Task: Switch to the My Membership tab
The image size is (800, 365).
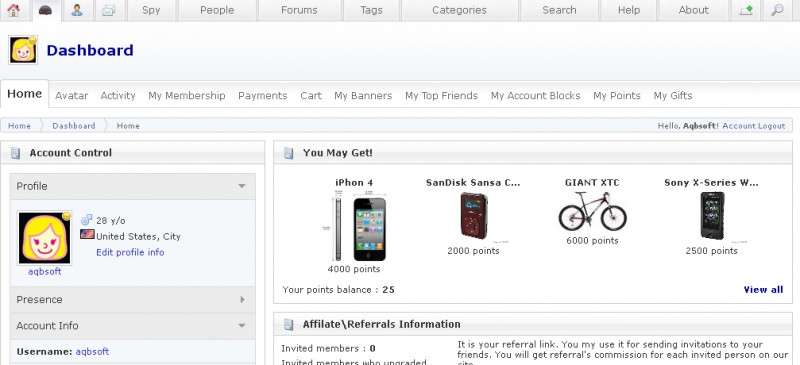Action: coord(187,95)
